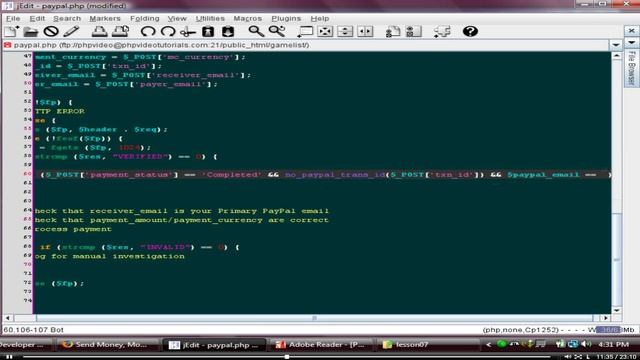The image size is (640, 360).
Task: Open the Plugin Manager icon
Action: (x=442, y=31)
